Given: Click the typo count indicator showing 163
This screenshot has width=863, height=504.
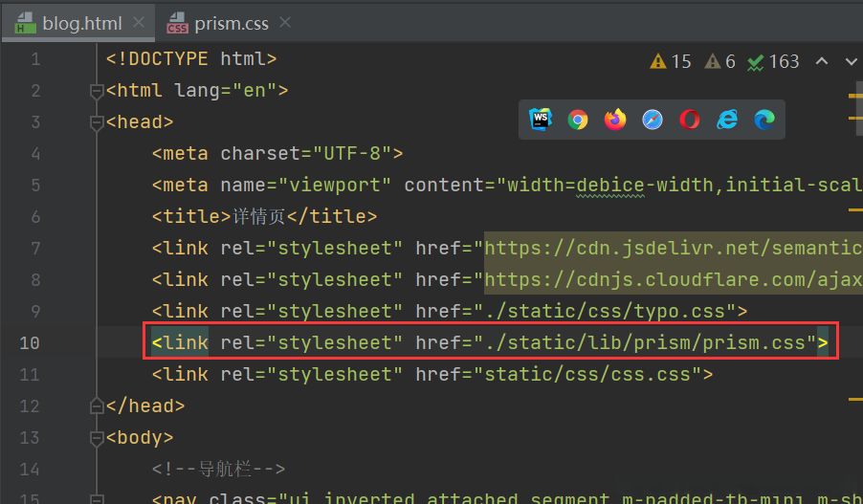Looking at the screenshot, I should point(773,62).
